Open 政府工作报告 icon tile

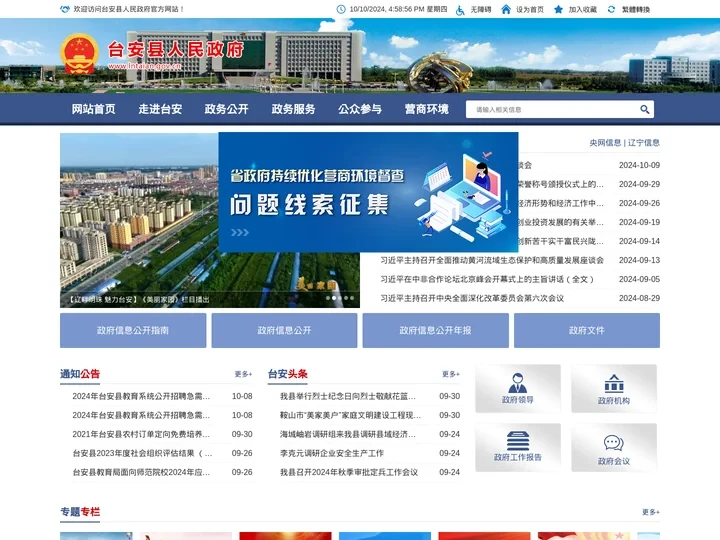pyautogui.click(x=518, y=447)
